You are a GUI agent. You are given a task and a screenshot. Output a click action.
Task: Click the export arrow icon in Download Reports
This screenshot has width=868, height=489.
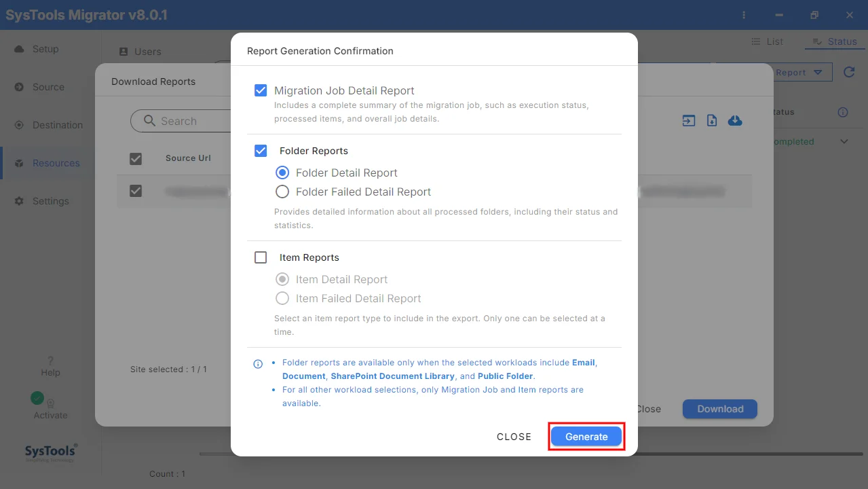[x=689, y=121]
